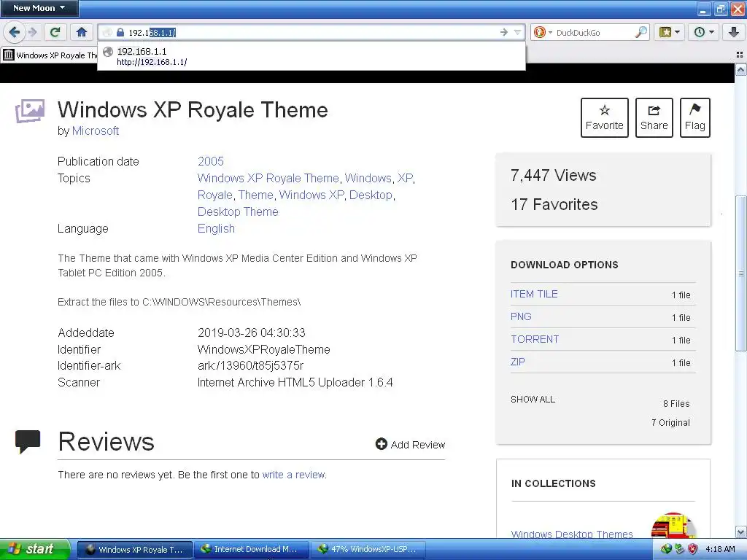Click the magnifying glass search icon
This screenshot has width=747, height=560.
(x=641, y=32)
